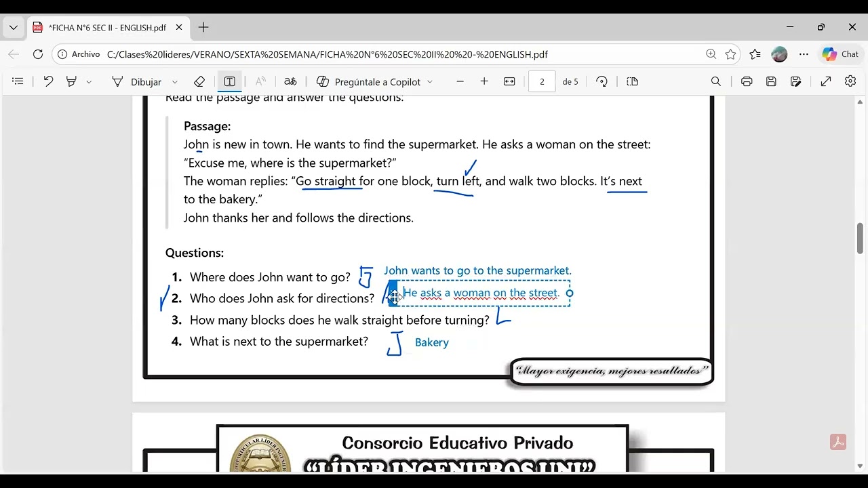Image resolution: width=868 pixels, height=488 pixels.
Task: Open browser zoom magnifier in address bar
Action: [x=711, y=54]
